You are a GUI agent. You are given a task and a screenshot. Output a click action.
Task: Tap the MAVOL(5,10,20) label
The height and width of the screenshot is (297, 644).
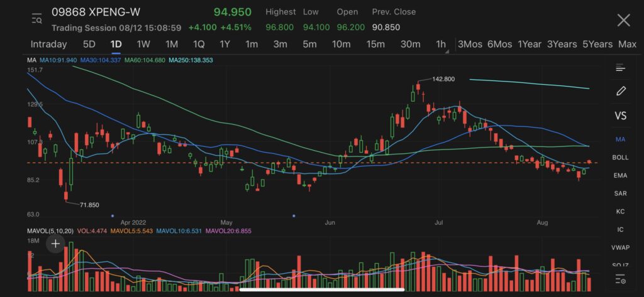tap(50, 231)
